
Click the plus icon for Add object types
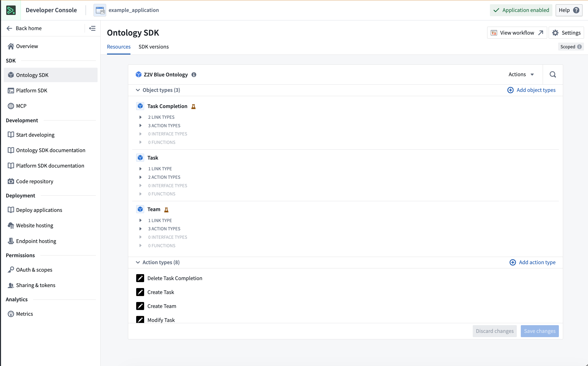pos(510,90)
